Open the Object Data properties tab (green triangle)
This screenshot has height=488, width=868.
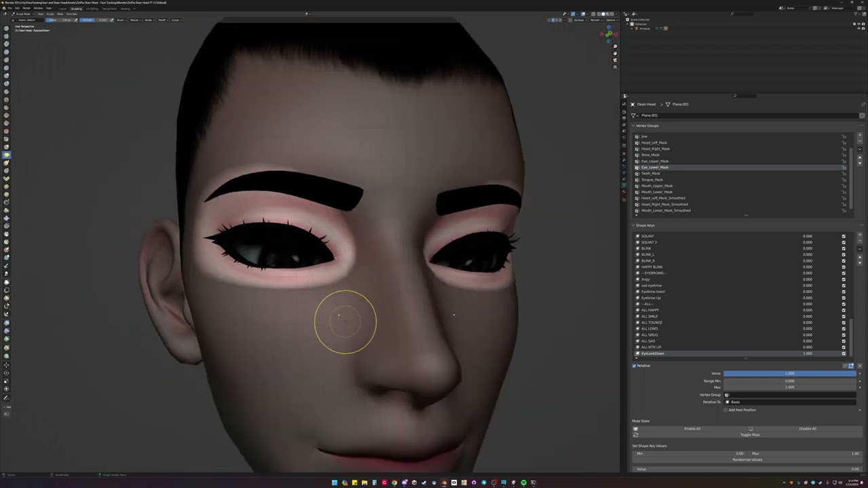pos(624,185)
